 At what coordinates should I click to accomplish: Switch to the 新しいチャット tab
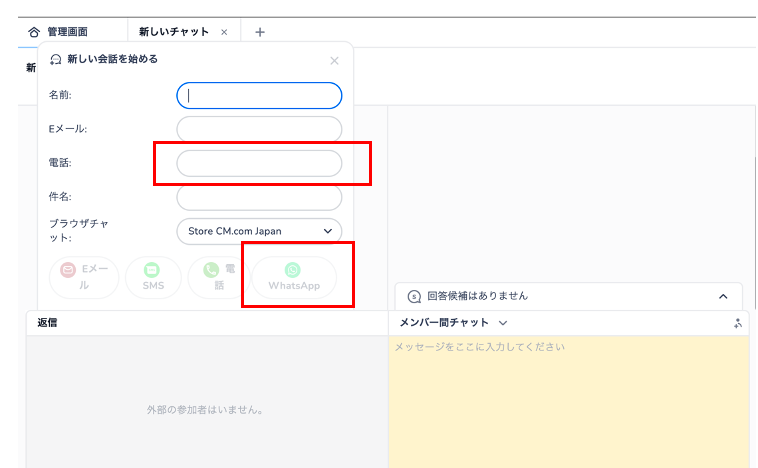(x=174, y=32)
